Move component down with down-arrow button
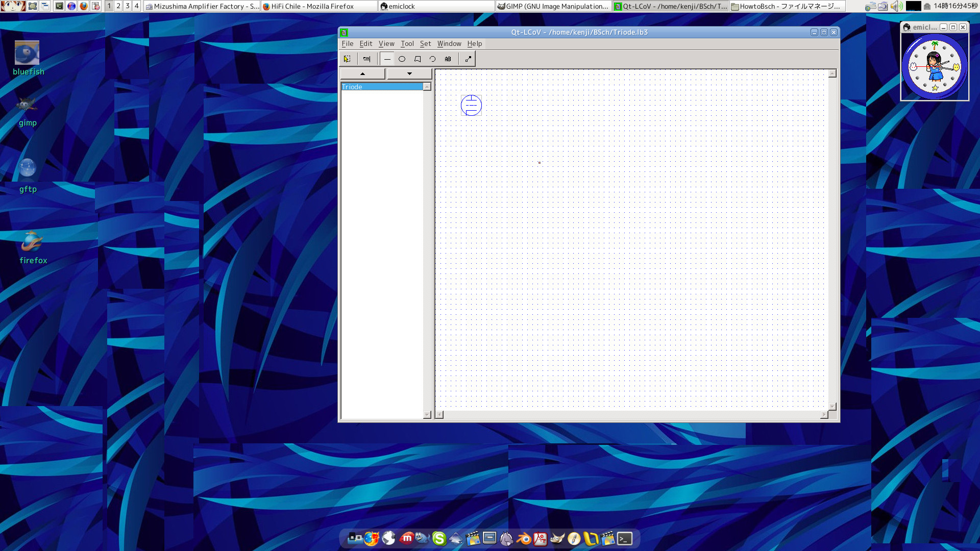The width and height of the screenshot is (980, 551). point(409,74)
